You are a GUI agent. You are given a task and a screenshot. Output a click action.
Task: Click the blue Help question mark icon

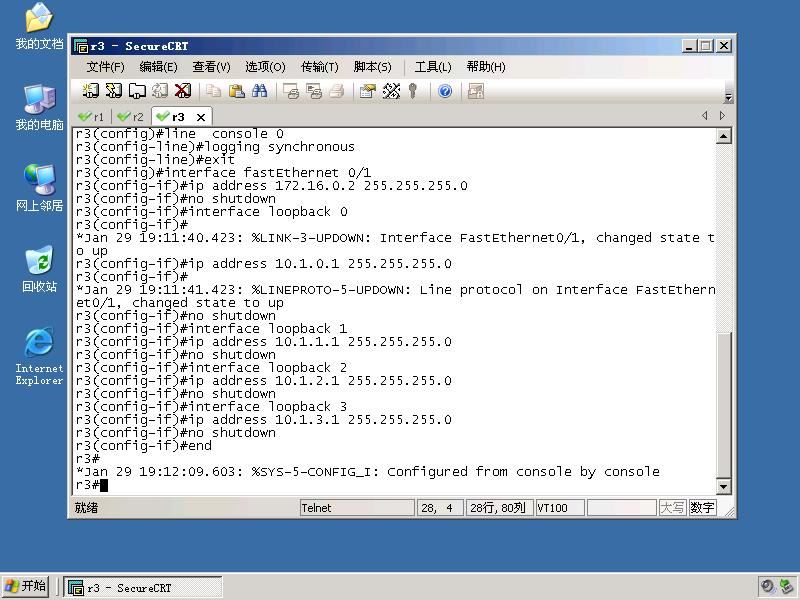(445, 91)
